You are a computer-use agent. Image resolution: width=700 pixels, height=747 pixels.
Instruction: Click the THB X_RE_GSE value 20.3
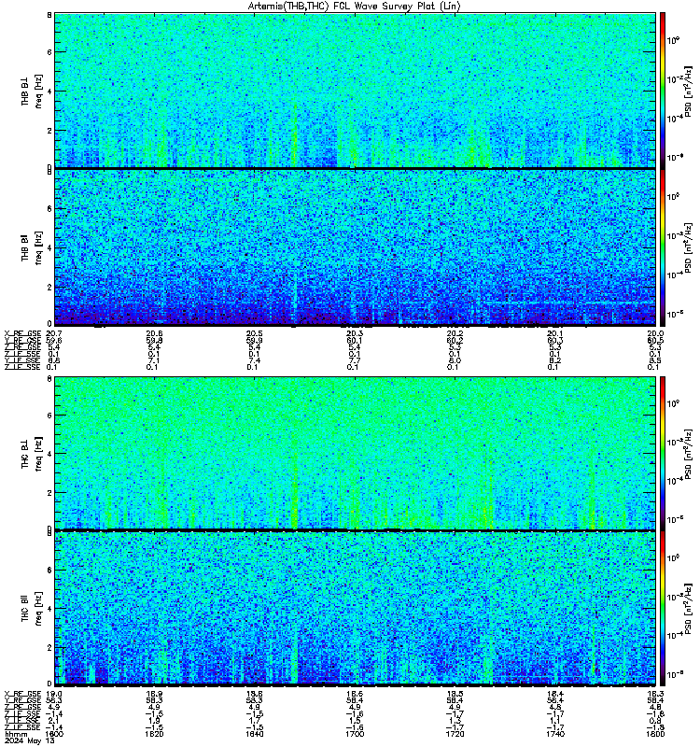[x=355, y=333]
